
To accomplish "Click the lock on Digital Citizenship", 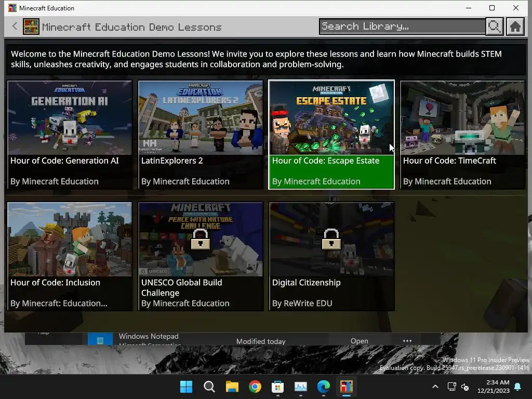I will tap(331, 240).
